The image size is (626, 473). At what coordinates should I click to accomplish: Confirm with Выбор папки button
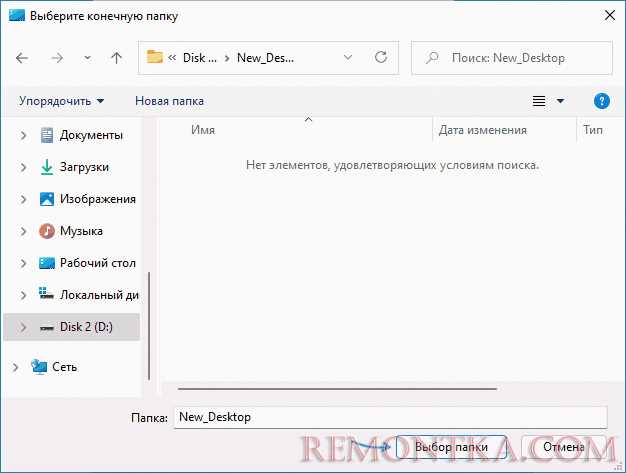click(x=451, y=447)
